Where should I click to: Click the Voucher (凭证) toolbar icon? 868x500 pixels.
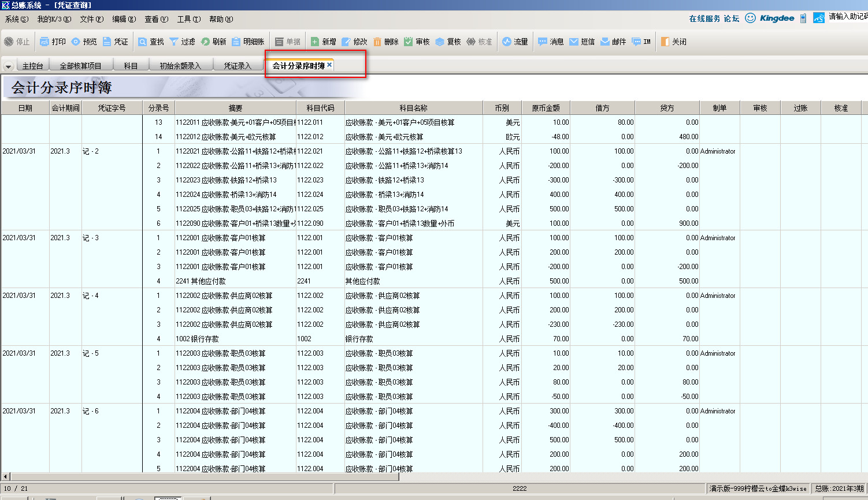point(107,42)
